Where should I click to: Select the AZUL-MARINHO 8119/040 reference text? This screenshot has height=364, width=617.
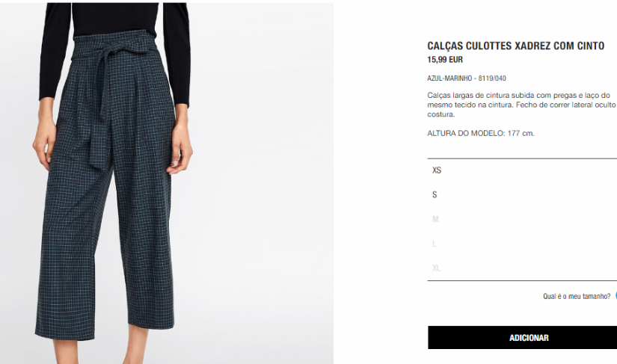click(x=467, y=78)
